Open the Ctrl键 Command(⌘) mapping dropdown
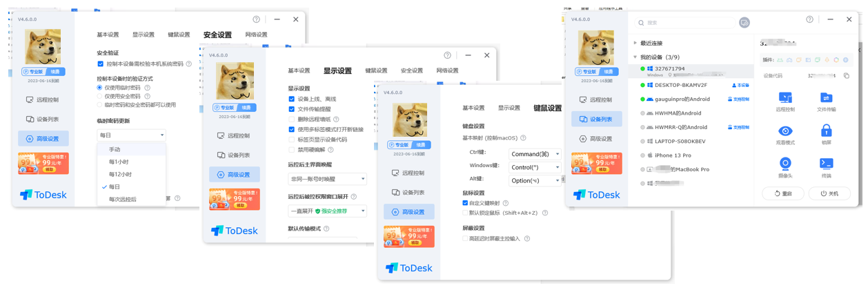Screen dimensions: 868x288 535,154
